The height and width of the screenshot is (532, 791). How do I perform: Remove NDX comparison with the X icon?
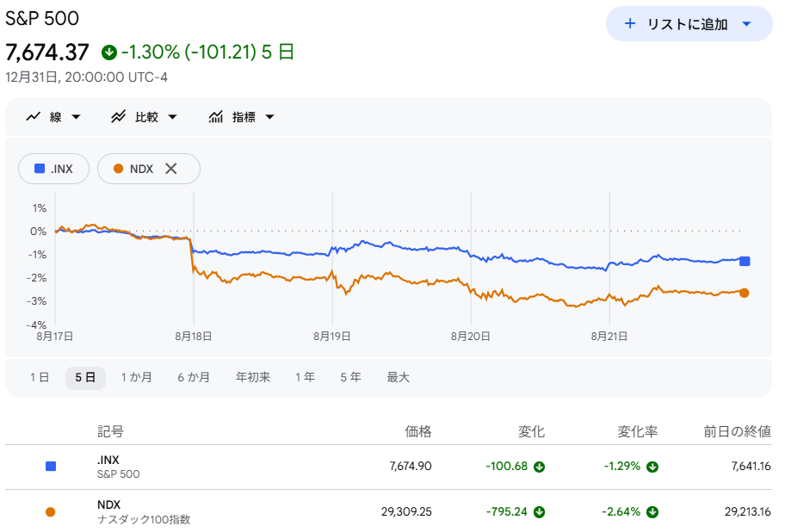click(171, 169)
